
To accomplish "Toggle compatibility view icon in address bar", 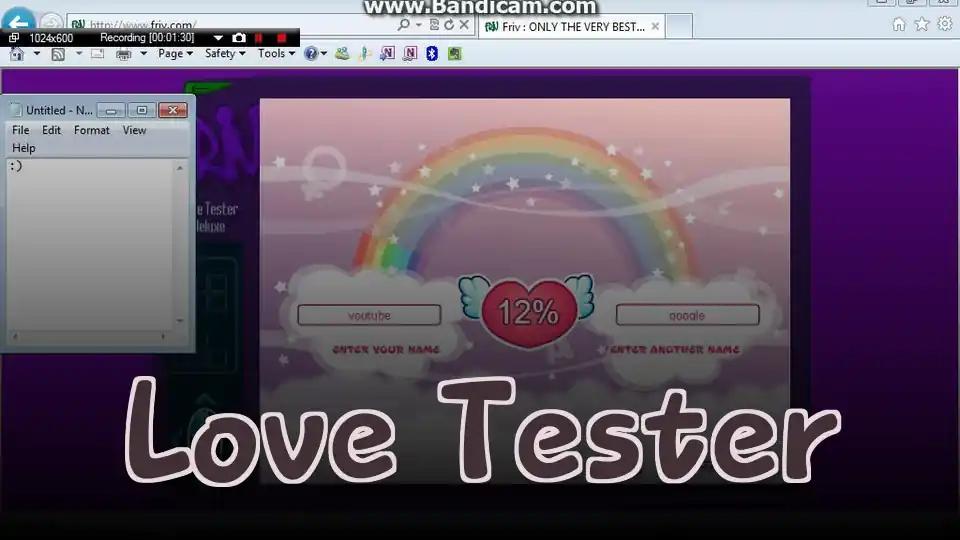I will [x=434, y=24].
